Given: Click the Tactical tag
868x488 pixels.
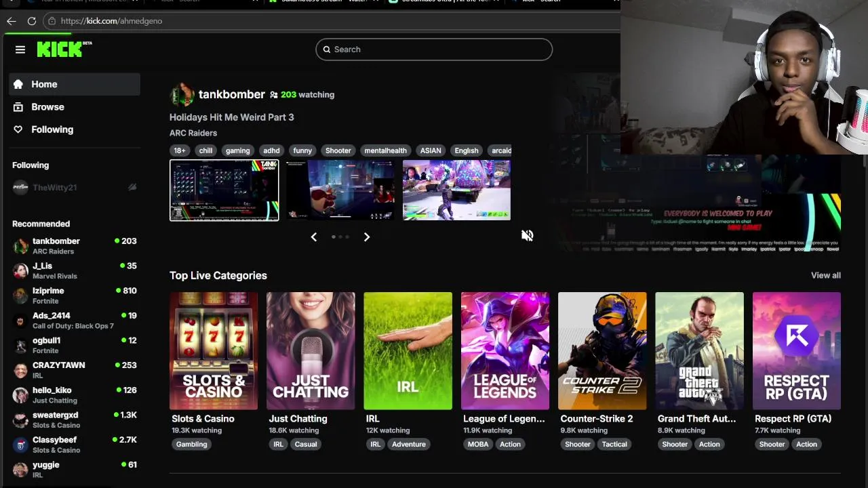Looking at the screenshot, I should coord(614,444).
